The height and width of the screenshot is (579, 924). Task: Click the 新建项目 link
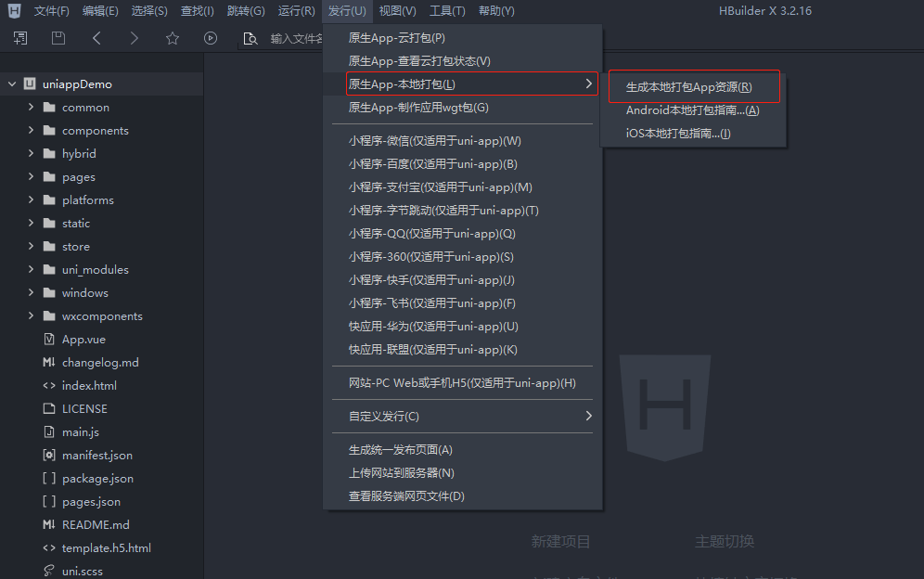point(560,541)
